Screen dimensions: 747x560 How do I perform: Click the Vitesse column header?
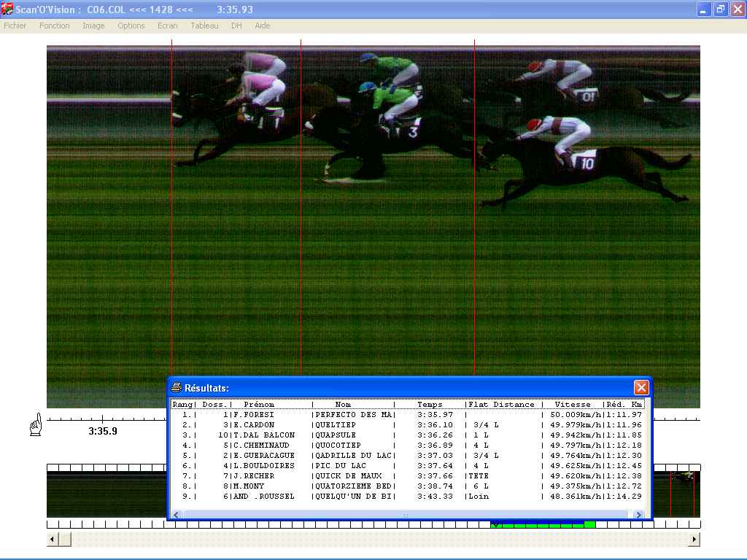pos(573,404)
